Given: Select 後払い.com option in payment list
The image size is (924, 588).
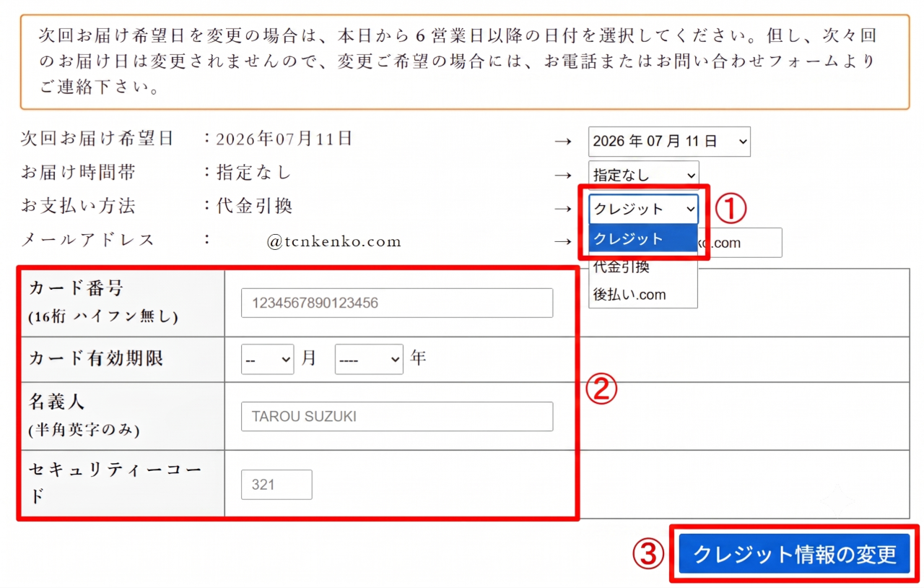Looking at the screenshot, I should (x=643, y=295).
